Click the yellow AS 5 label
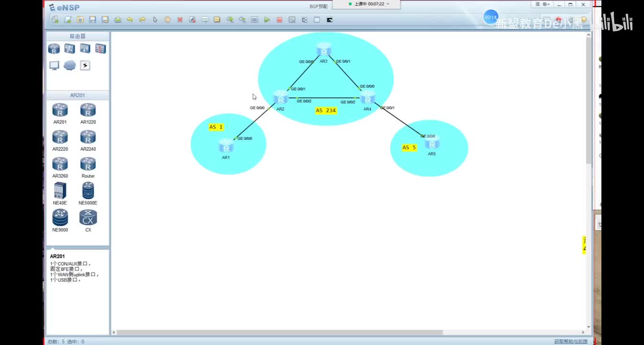The image size is (644, 345). click(x=409, y=147)
